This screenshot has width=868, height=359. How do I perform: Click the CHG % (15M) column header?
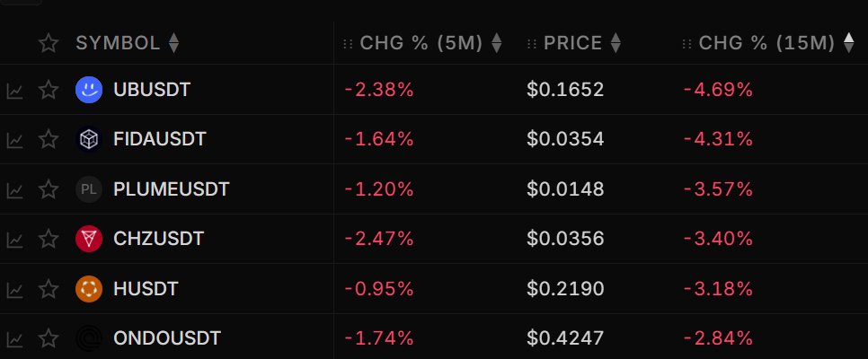pos(766,42)
